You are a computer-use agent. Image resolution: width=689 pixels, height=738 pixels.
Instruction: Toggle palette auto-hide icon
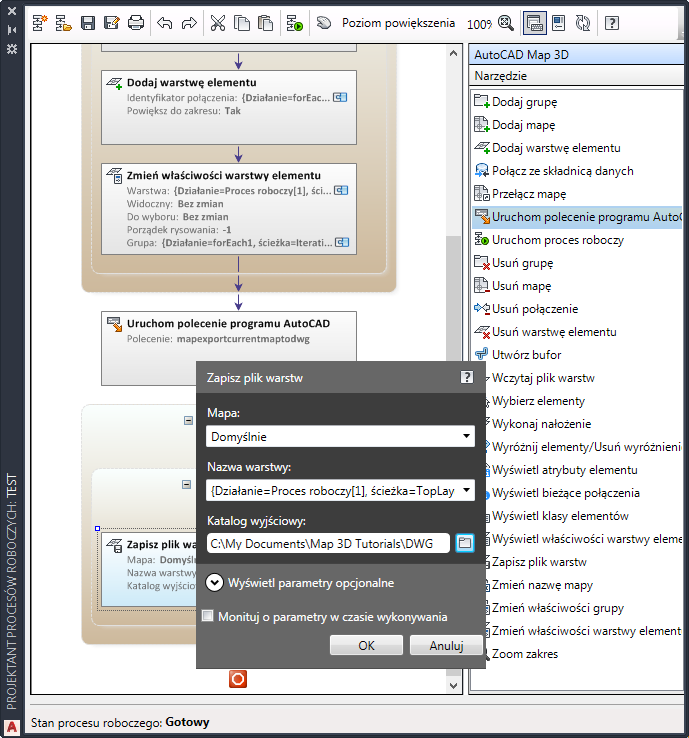[12, 30]
